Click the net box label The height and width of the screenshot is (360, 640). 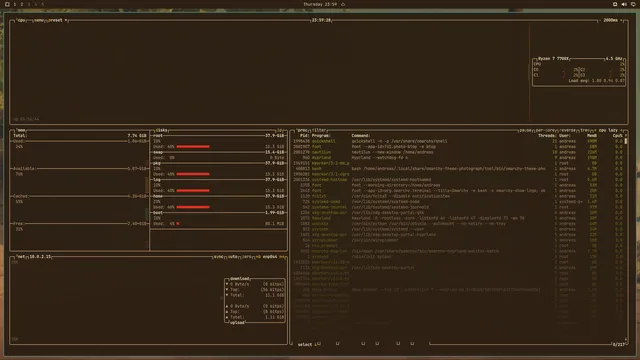[21, 257]
